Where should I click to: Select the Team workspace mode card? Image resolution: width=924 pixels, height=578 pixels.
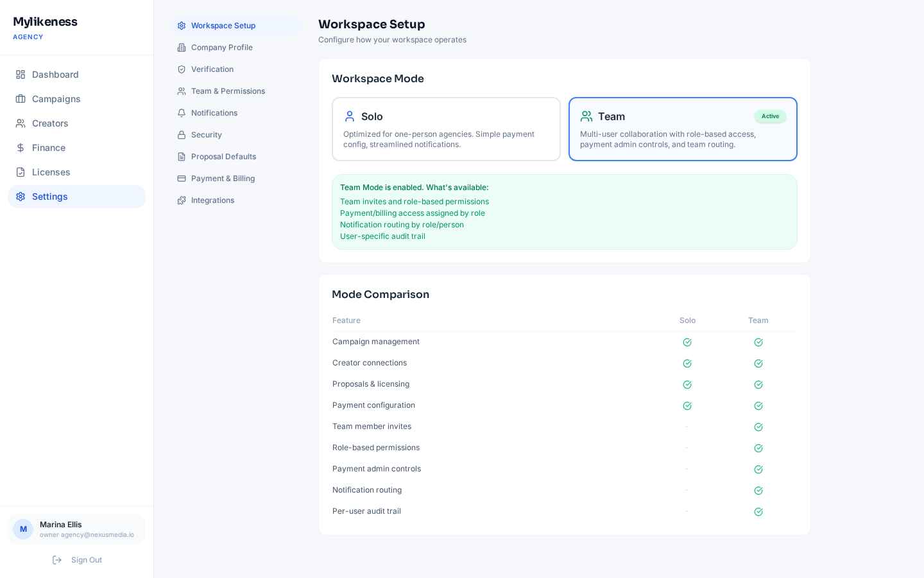[x=683, y=129]
